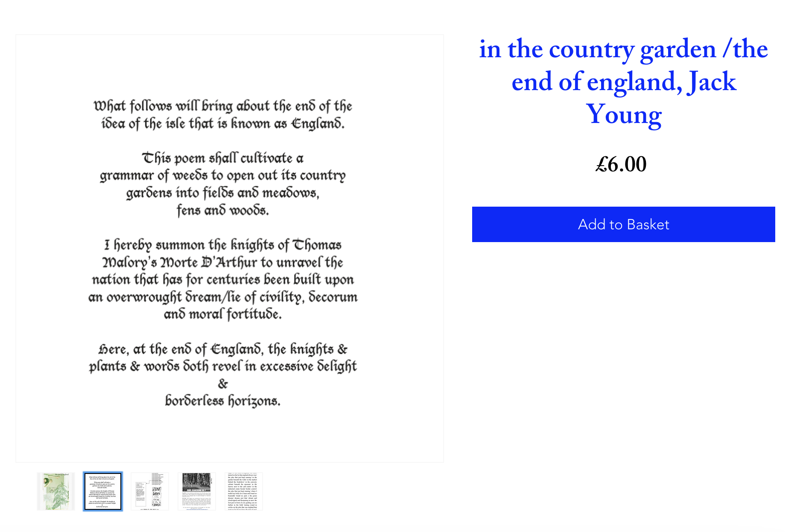Click the final line 'borderless horizons.'
This screenshot has height=532, width=800.
223,401
